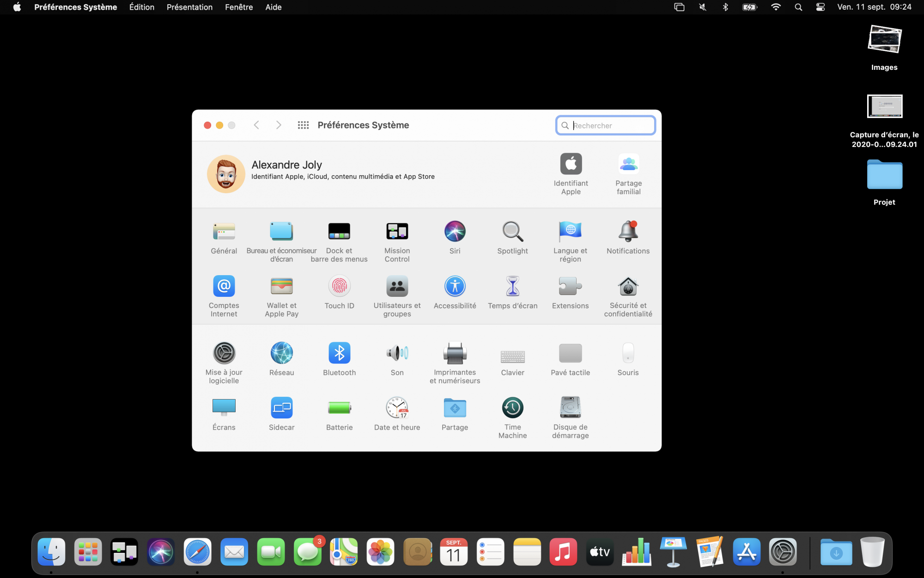Open App Store from the Dock
Viewport: 924px width, 578px height.
click(x=747, y=552)
